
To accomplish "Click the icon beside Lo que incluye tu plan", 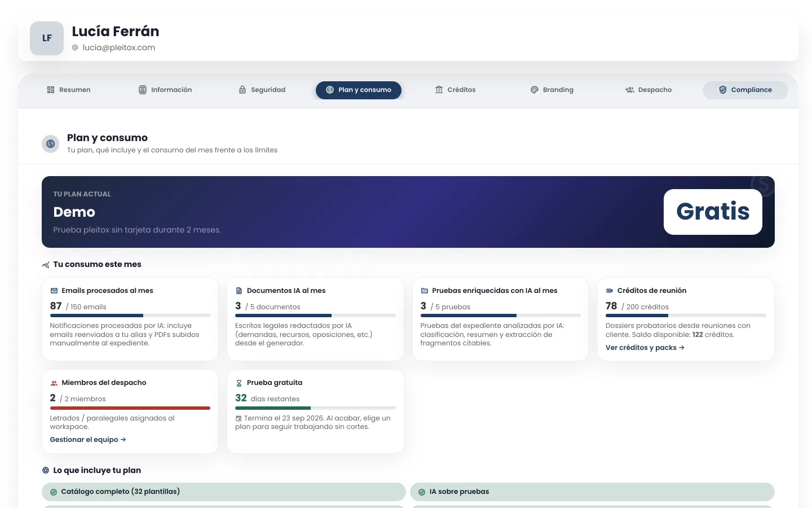I will [46, 470].
